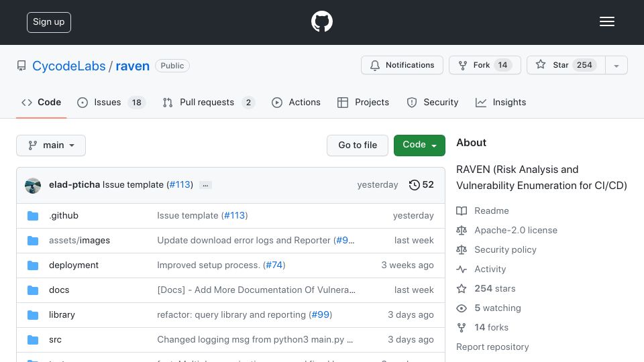Open the Insights tab
Screen dimensions: 644x362
click(500, 102)
